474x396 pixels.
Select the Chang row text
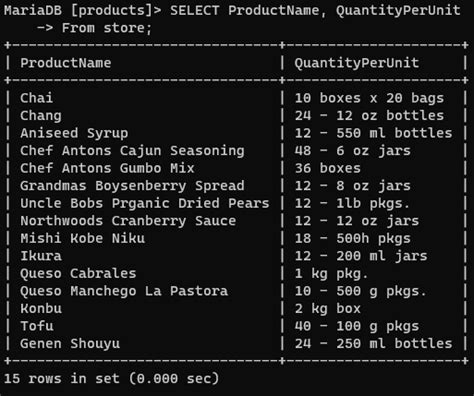tap(41, 116)
